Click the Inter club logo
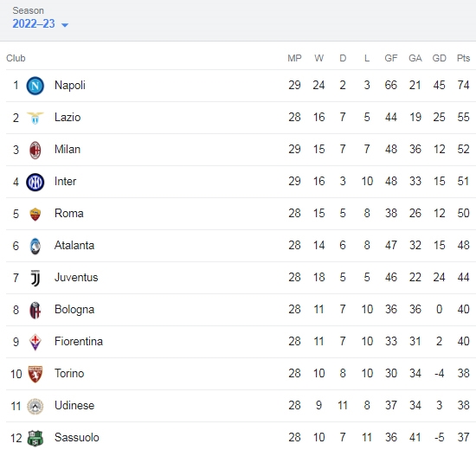This screenshot has width=476, height=450. tap(35, 183)
